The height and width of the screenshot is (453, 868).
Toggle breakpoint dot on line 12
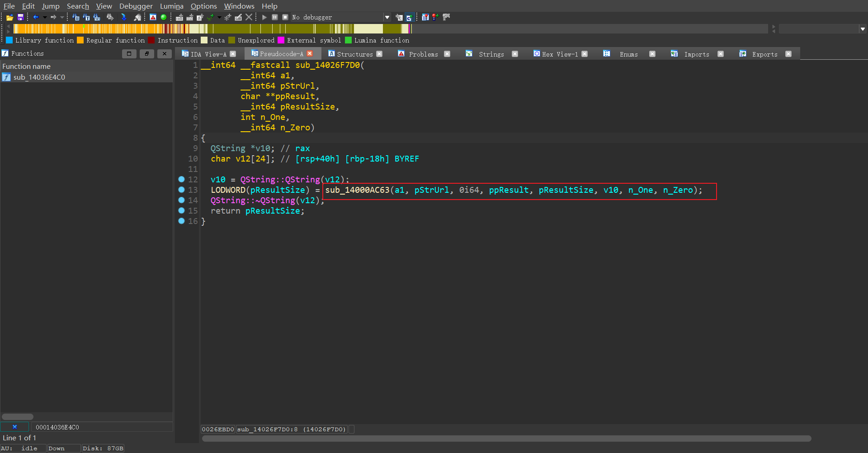(181, 179)
